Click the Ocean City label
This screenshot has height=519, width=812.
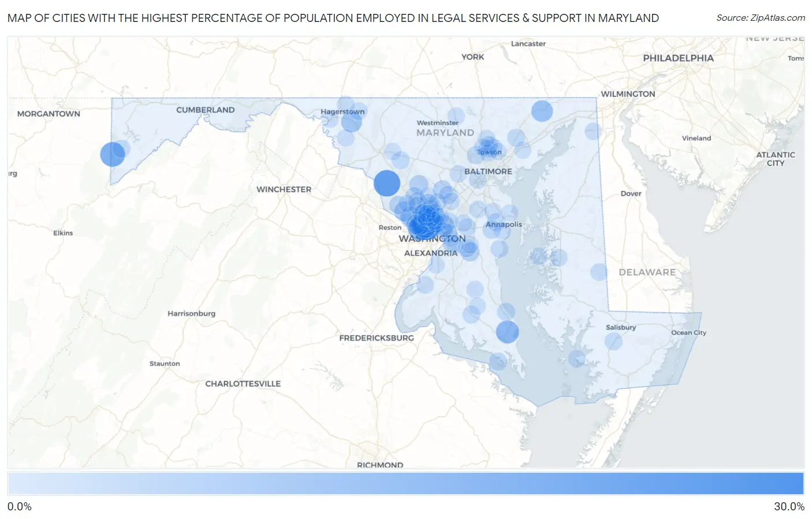[x=688, y=333]
